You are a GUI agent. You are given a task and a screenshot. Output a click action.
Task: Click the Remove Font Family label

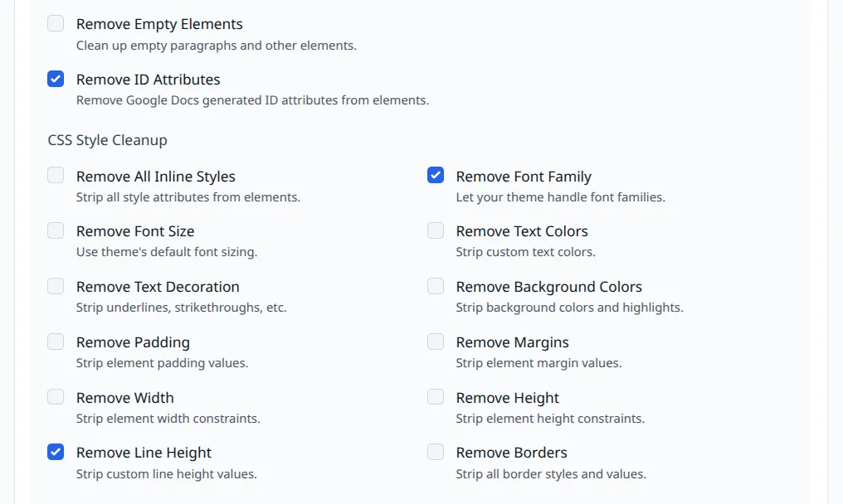coord(523,176)
